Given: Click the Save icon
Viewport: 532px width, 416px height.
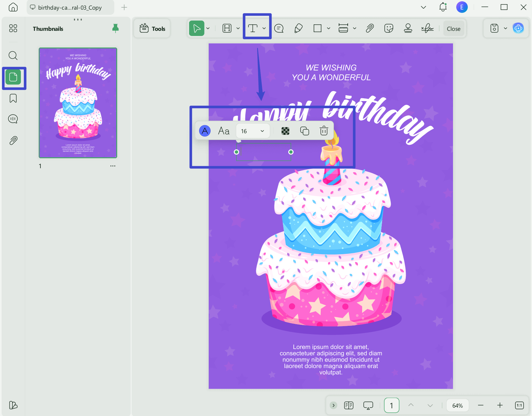Looking at the screenshot, I should click(494, 29).
